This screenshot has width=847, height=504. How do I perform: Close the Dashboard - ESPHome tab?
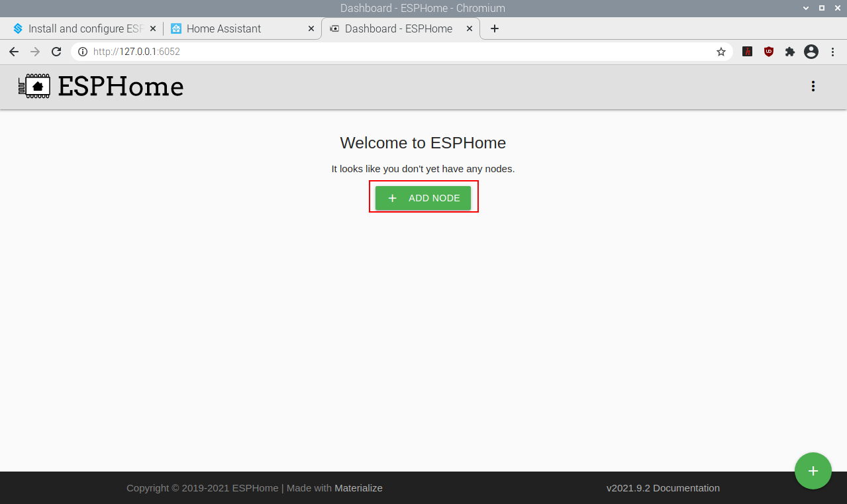(x=470, y=28)
